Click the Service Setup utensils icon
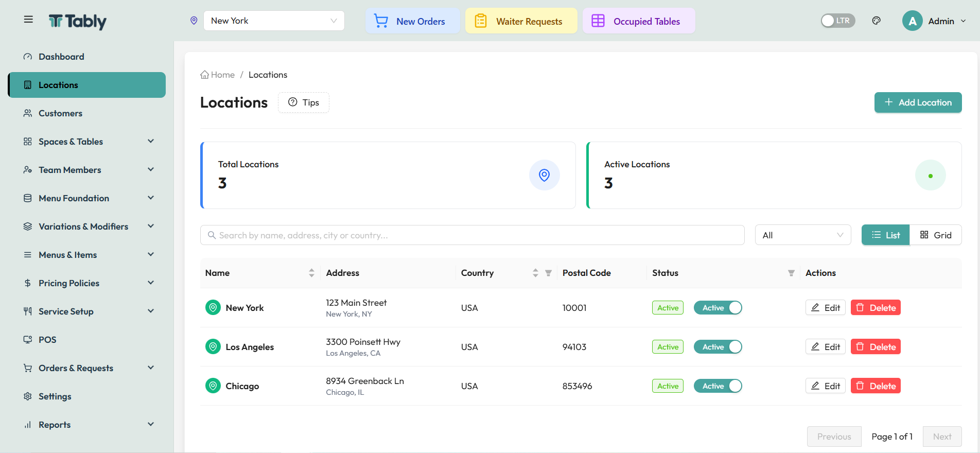 tap(28, 311)
